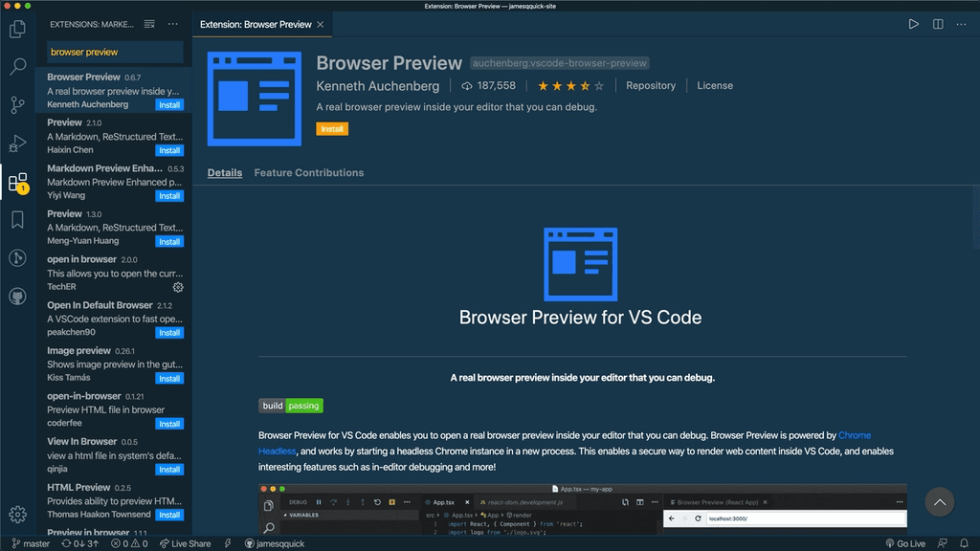Click the build passing badge
This screenshot has width=980, height=551.
pos(291,406)
